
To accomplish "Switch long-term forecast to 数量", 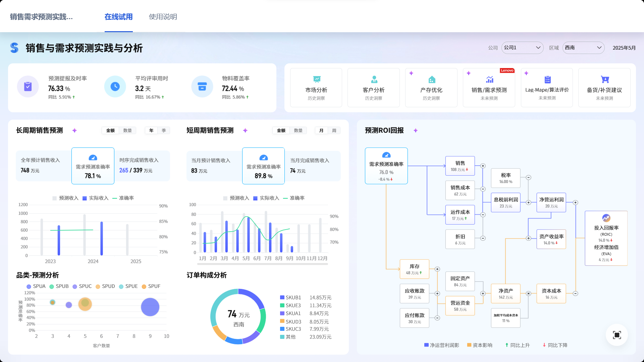I will point(127,130).
